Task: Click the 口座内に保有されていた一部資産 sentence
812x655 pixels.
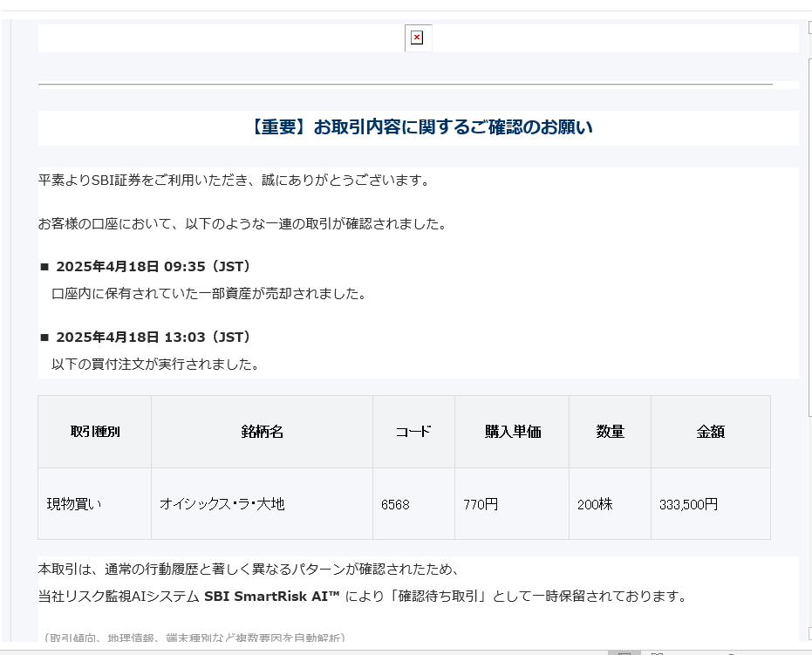Action: coord(209,294)
